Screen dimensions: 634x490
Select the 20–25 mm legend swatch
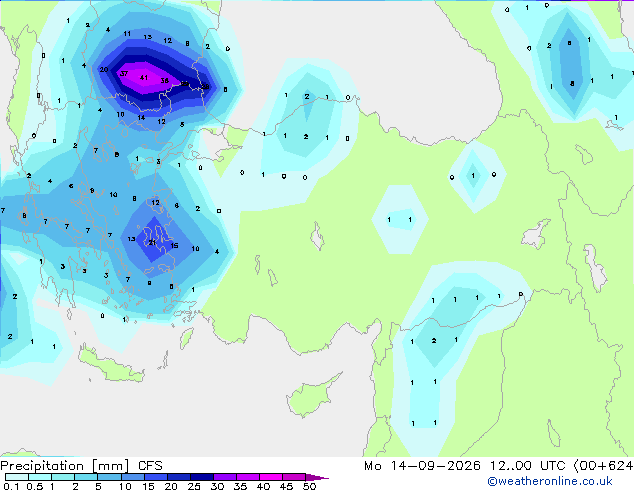179,477
